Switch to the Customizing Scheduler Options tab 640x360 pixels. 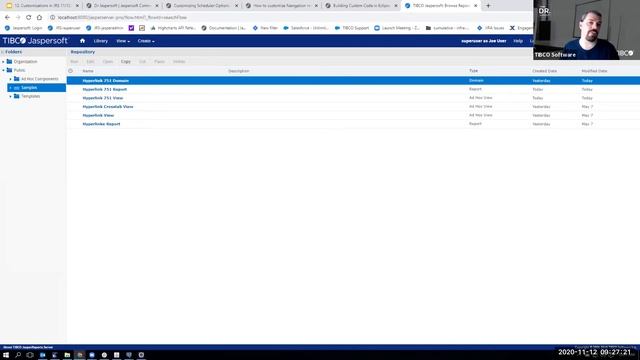tap(202, 6)
